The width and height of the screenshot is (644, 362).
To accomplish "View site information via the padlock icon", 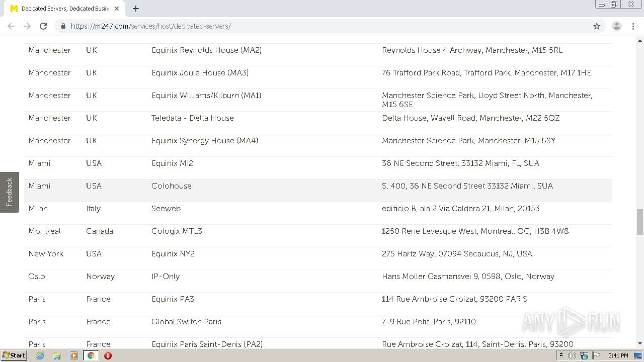I will pos(63,26).
